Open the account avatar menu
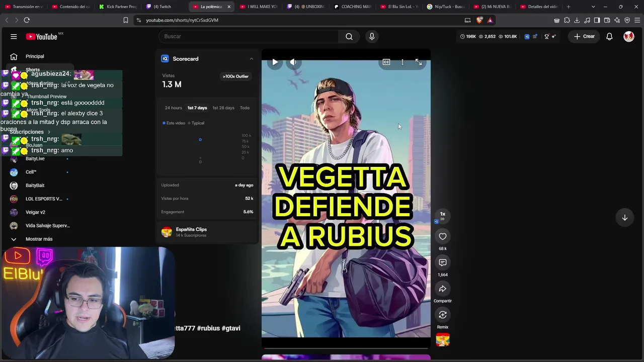Screen dimensions: 644x362 [629, 36]
